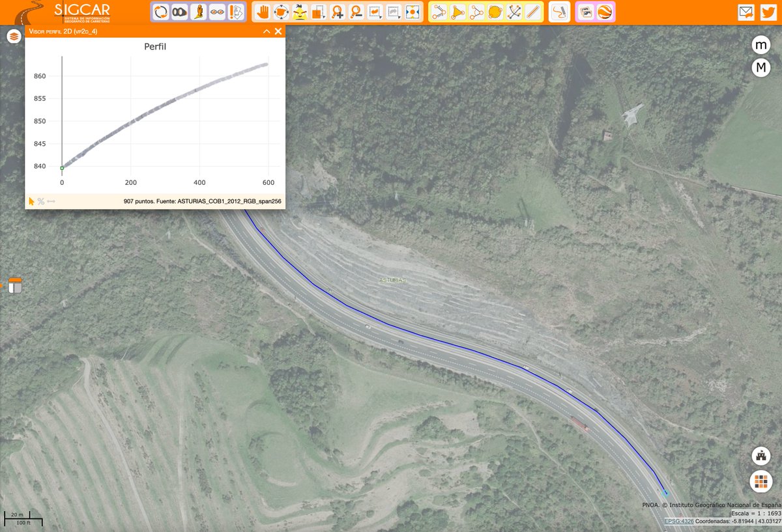Open the freehand draw with pencil tool
Screen dimensions: 782x532
coord(559,12)
